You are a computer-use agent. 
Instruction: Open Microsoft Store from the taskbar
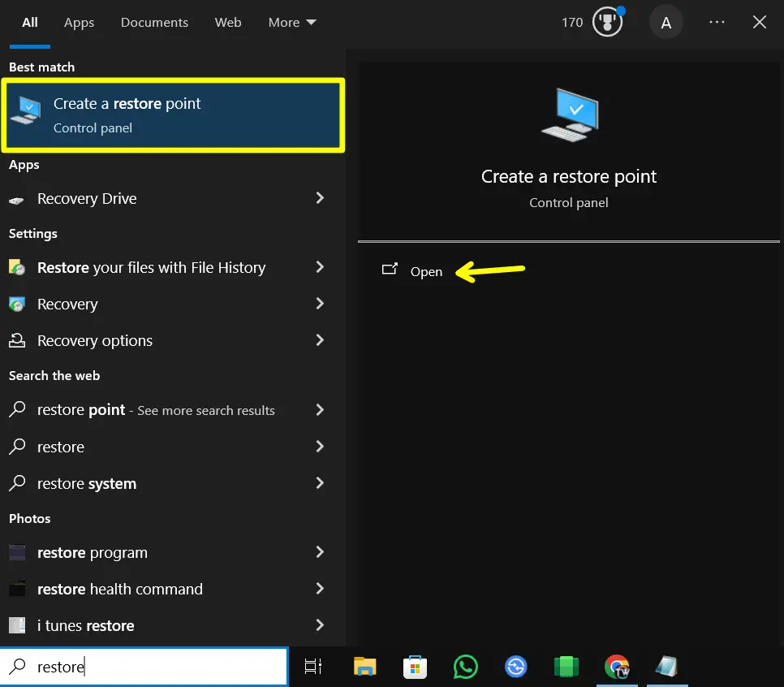415,666
